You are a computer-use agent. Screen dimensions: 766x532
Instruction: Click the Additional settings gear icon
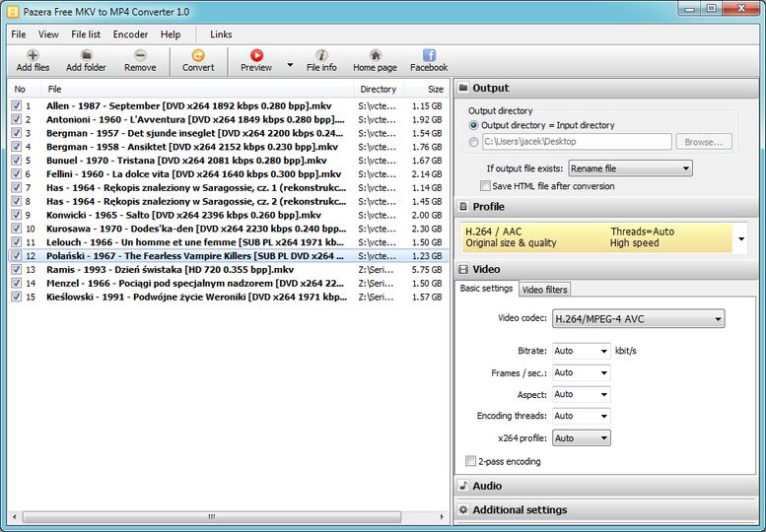[463, 509]
